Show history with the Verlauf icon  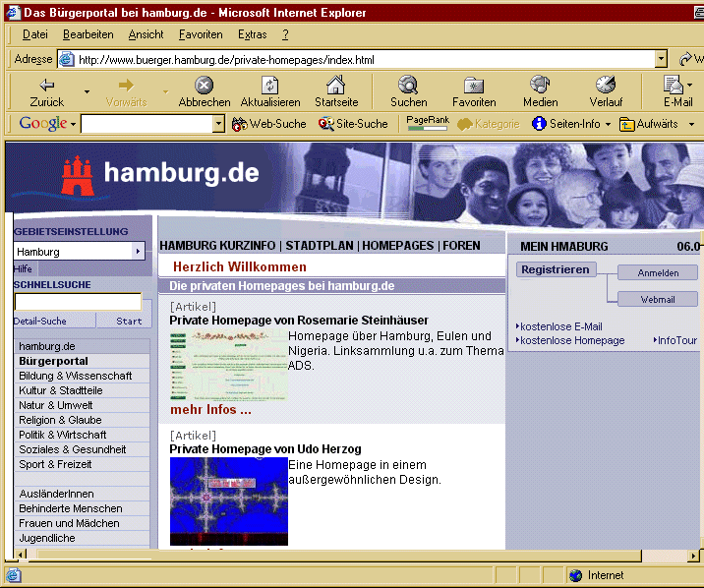[x=606, y=86]
